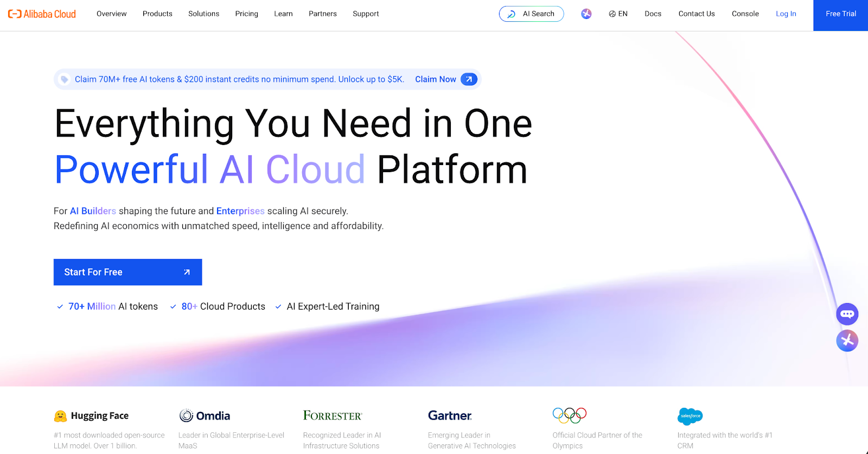The image size is (868, 454).
Task: Open the Overview menu
Action: [x=112, y=14]
